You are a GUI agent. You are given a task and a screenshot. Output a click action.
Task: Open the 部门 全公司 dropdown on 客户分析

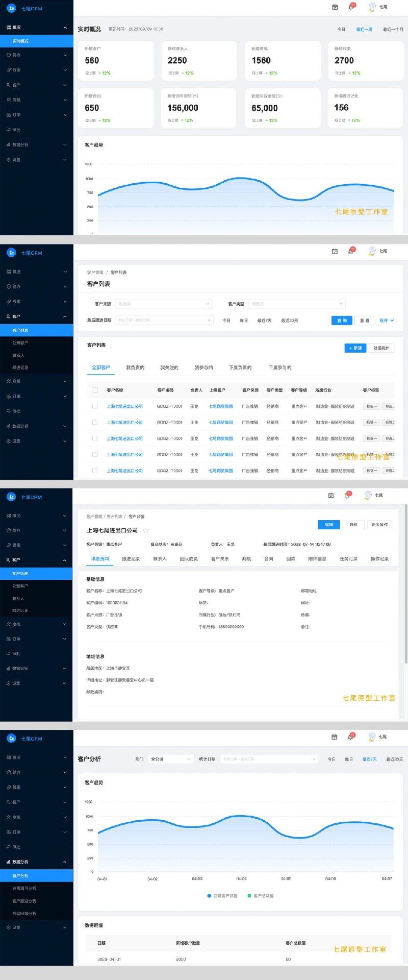point(171,759)
